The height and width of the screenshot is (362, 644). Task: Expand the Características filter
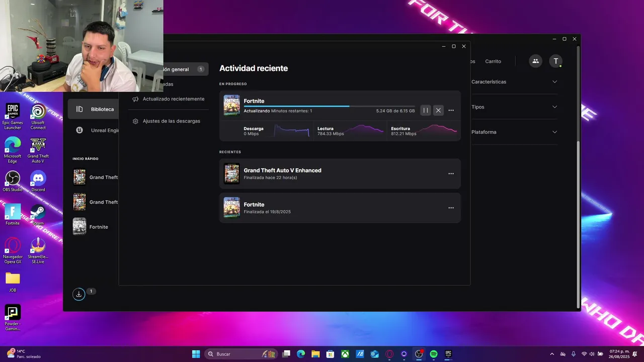(514, 81)
